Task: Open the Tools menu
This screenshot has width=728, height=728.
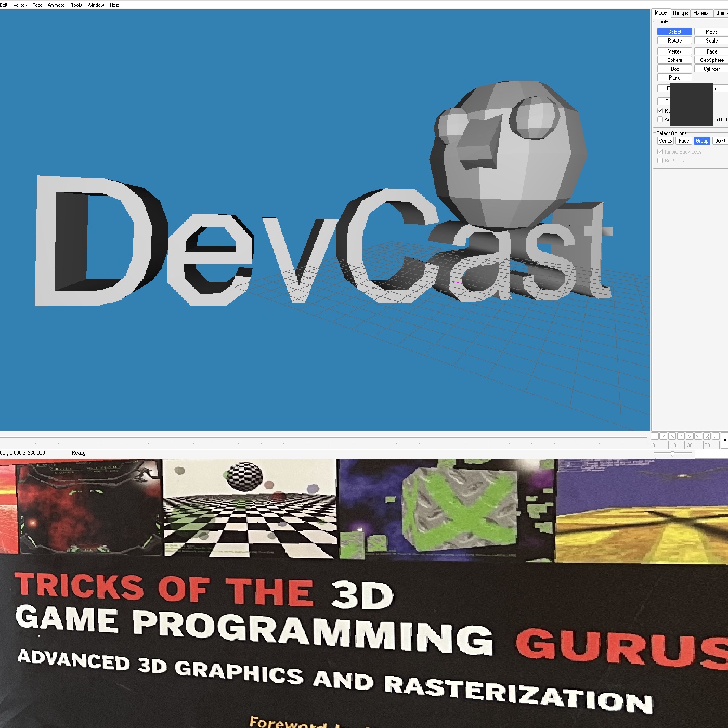Action: (x=76, y=5)
